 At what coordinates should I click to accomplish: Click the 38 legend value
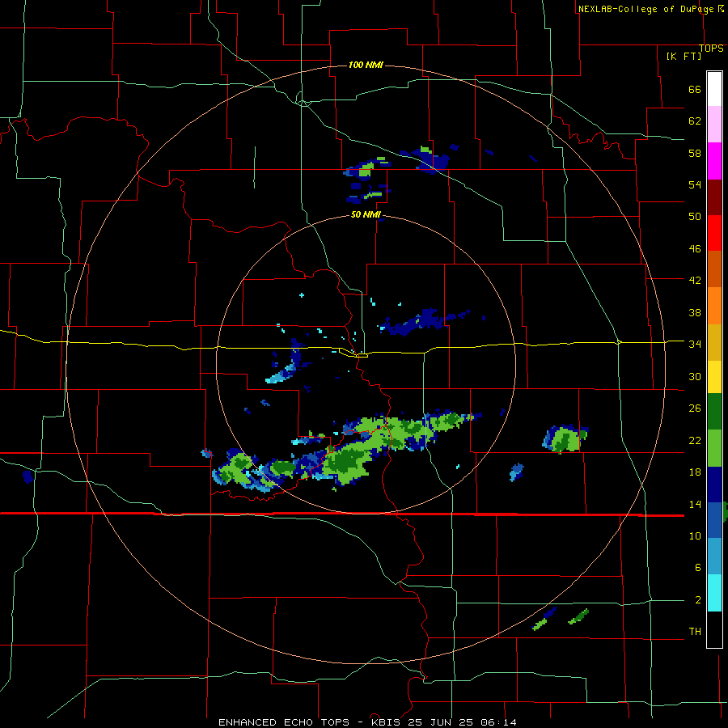[x=695, y=312]
